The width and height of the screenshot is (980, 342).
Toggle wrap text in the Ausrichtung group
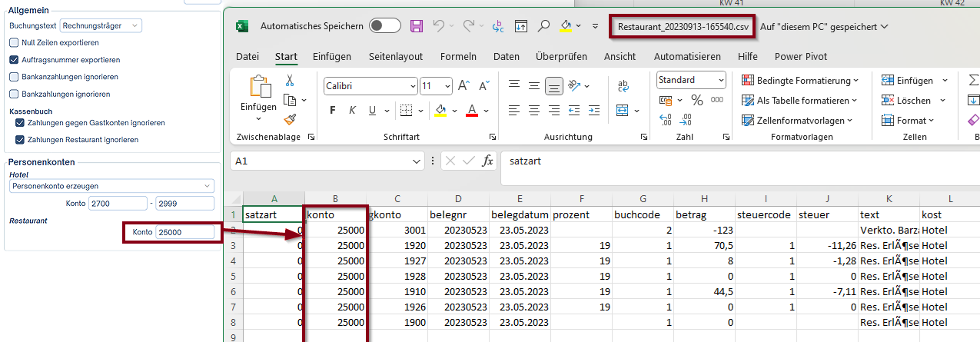pos(624,86)
